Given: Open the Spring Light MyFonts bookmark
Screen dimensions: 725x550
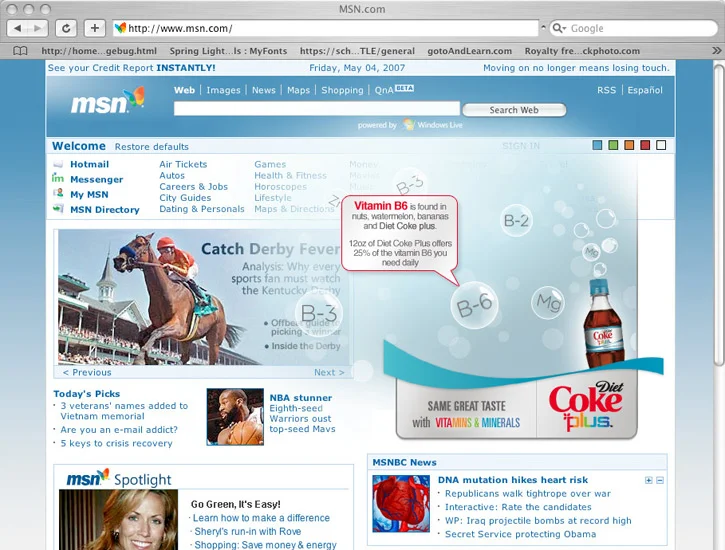Looking at the screenshot, I should 228,51.
